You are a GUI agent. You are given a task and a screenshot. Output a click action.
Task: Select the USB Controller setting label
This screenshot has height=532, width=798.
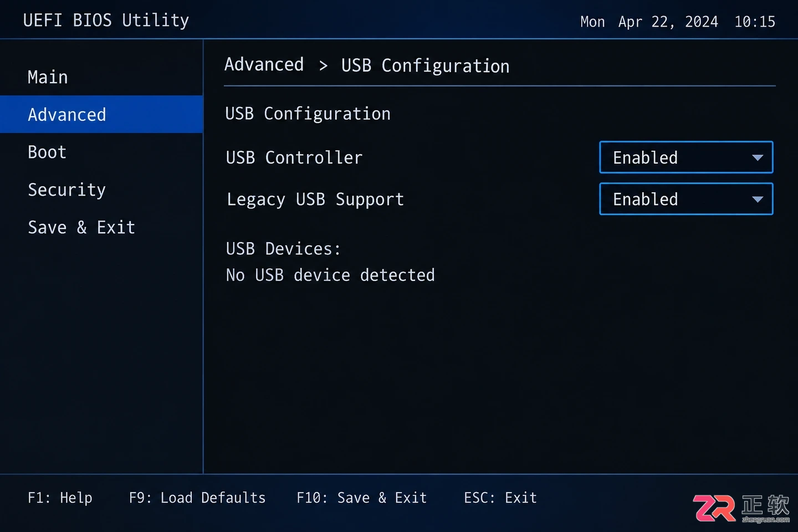click(x=294, y=157)
